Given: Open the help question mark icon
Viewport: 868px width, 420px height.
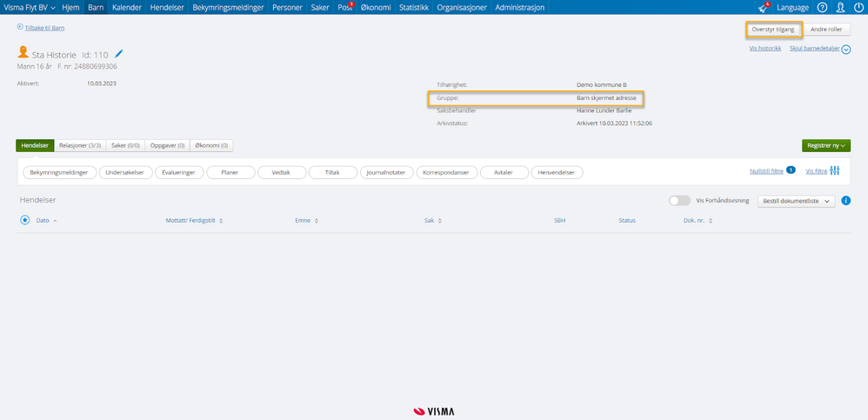Looking at the screenshot, I should coord(822,7).
